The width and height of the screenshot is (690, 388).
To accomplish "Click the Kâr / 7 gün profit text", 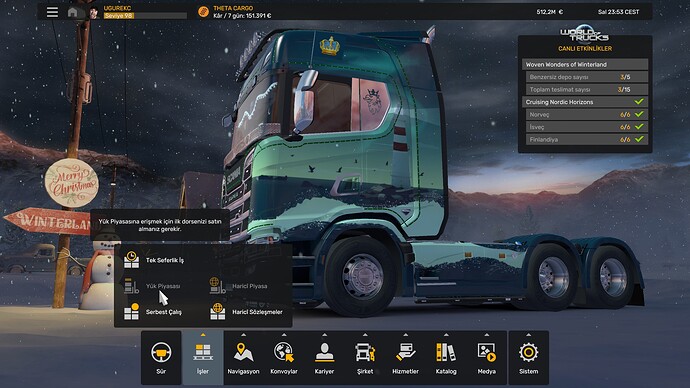I will tap(242, 16).
